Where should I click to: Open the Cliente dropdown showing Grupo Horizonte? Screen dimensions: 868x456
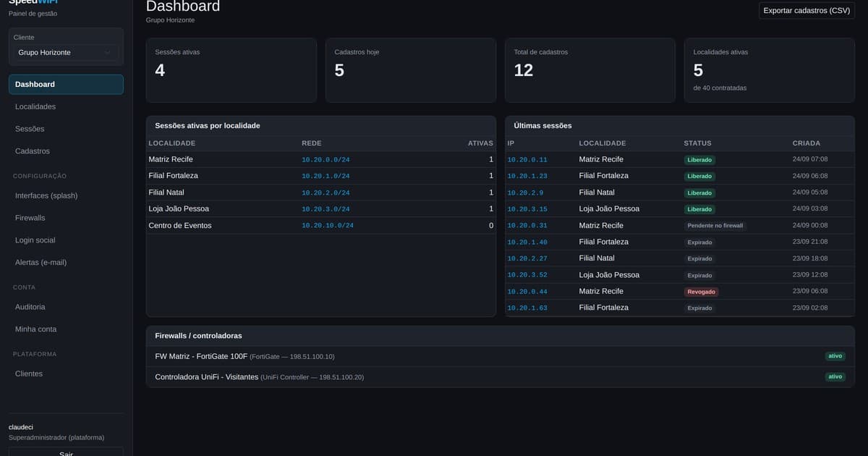66,52
